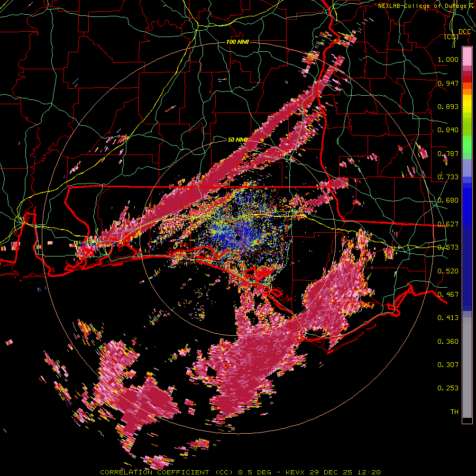Click the 0.947 color scale value
The height and width of the screenshot is (476, 476).
[x=448, y=83]
